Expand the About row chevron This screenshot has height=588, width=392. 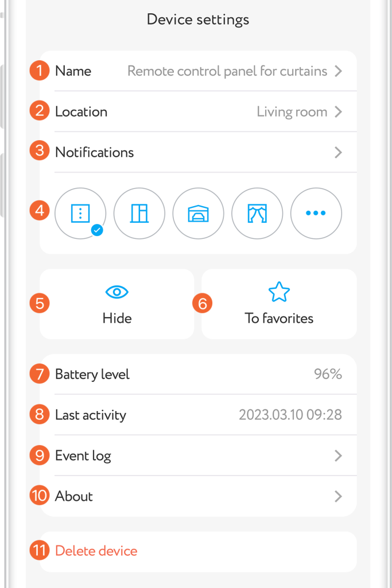pos(338,496)
